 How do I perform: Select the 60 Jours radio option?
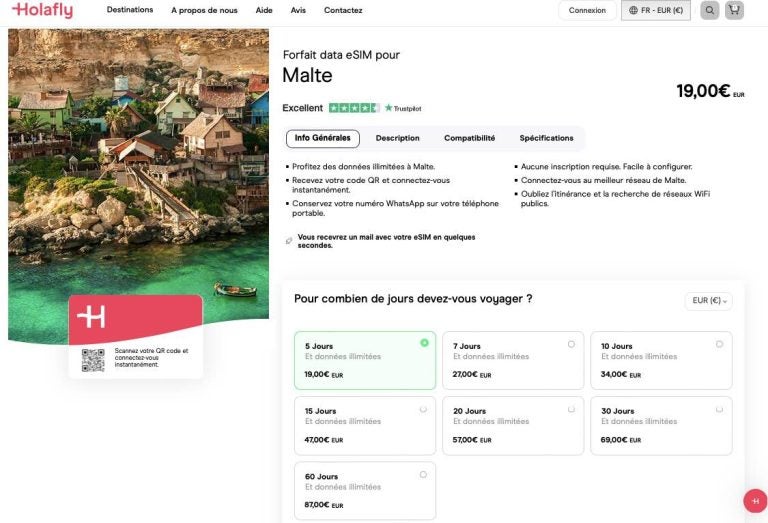pyautogui.click(x=423, y=475)
